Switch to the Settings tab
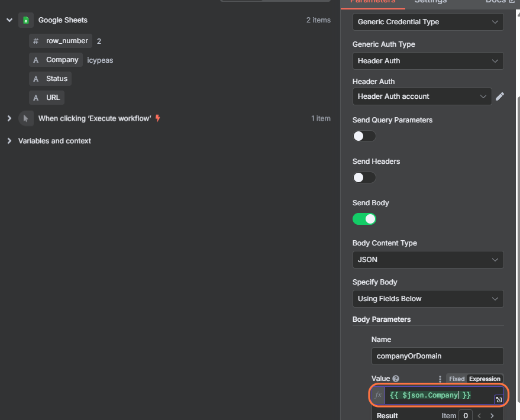Screen dimensions: 520x420 pyautogui.click(x=431, y=1)
